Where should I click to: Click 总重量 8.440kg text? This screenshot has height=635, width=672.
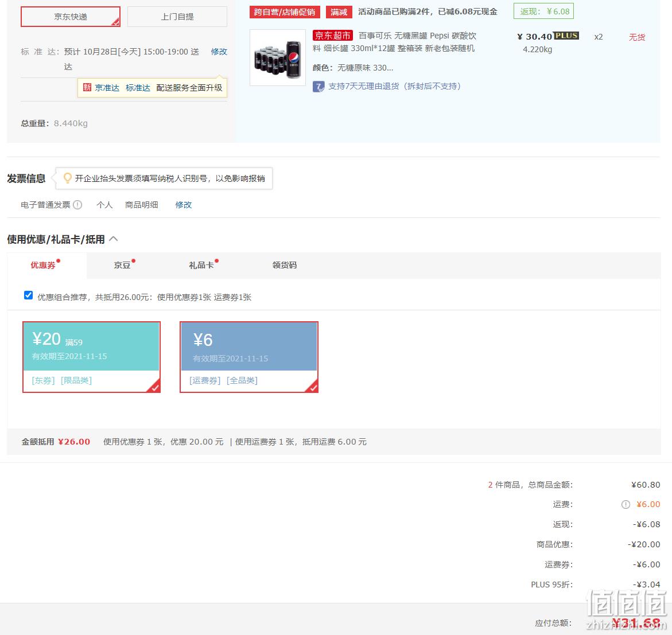tap(54, 123)
